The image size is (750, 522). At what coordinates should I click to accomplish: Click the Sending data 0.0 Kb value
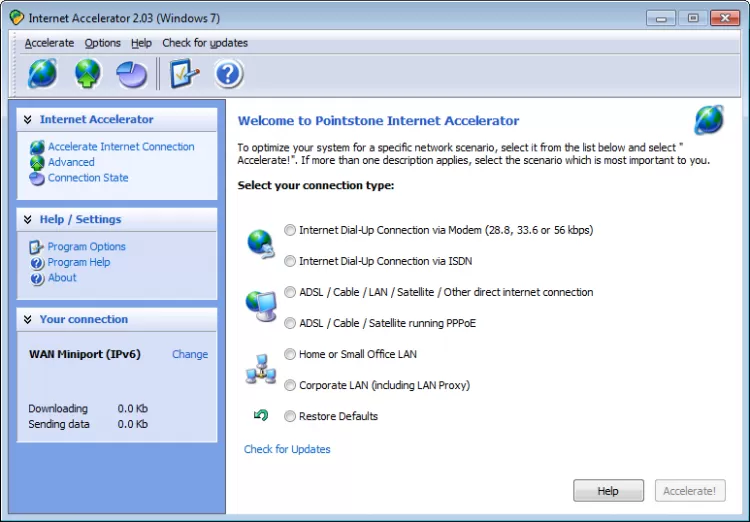pos(132,424)
